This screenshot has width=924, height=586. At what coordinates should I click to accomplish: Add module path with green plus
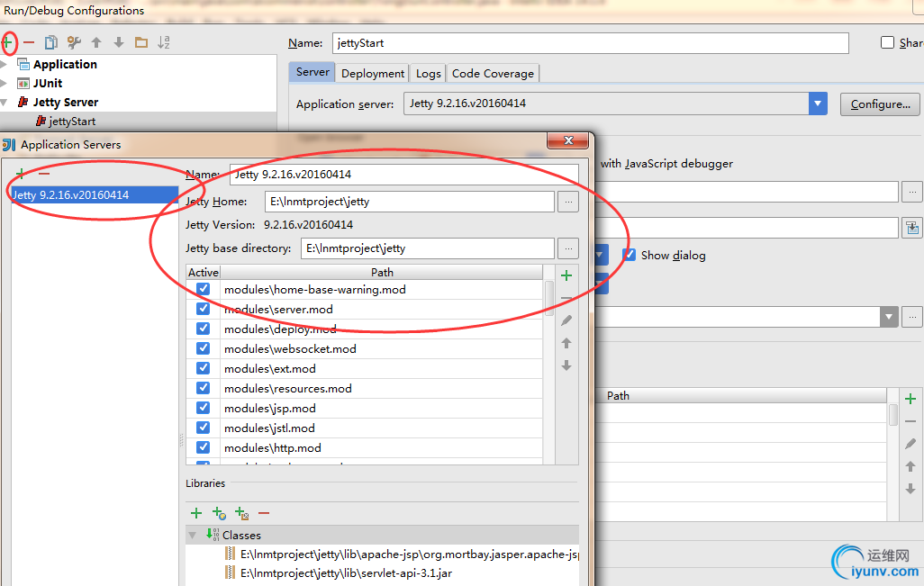(x=566, y=275)
